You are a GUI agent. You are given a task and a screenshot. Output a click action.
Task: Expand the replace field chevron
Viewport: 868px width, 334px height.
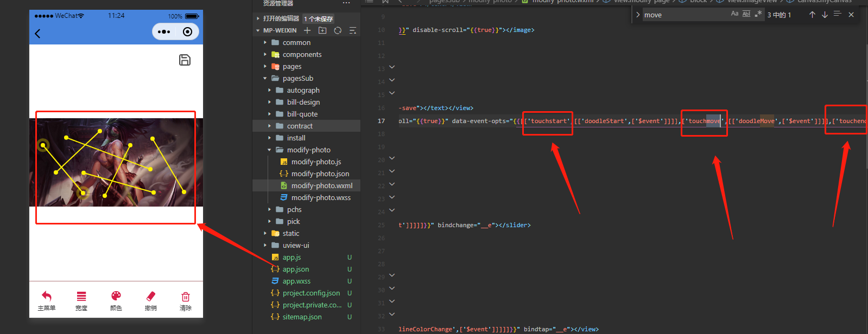point(638,15)
